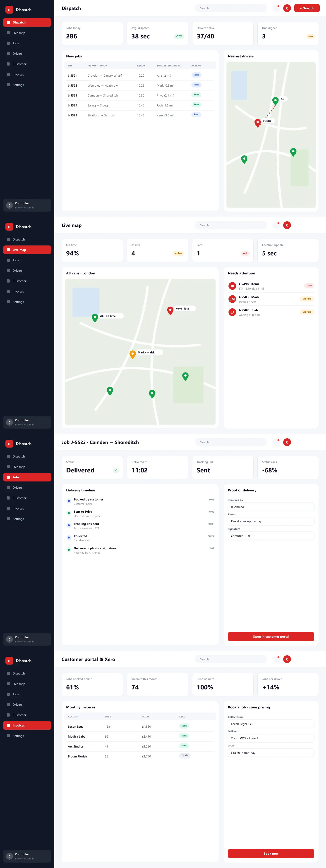Select the Lexon Legal account name
Screen dimensions: 326x868
(76, 727)
